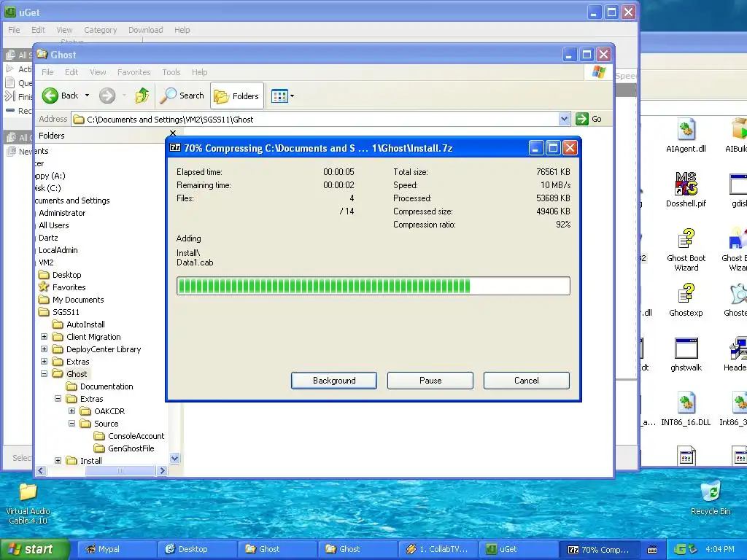Open the Views dropdown arrow
Viewport: 747px width, 560px height.
[292, 96]
